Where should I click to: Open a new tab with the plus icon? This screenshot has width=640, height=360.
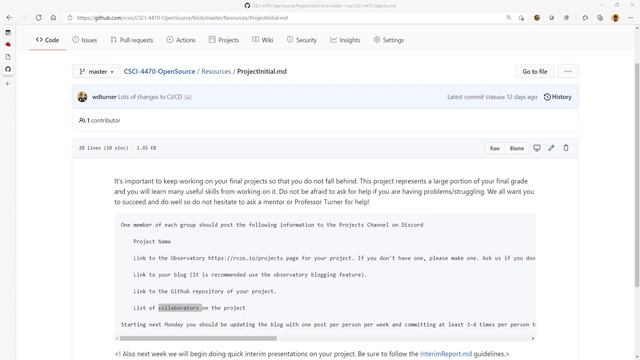8,83
